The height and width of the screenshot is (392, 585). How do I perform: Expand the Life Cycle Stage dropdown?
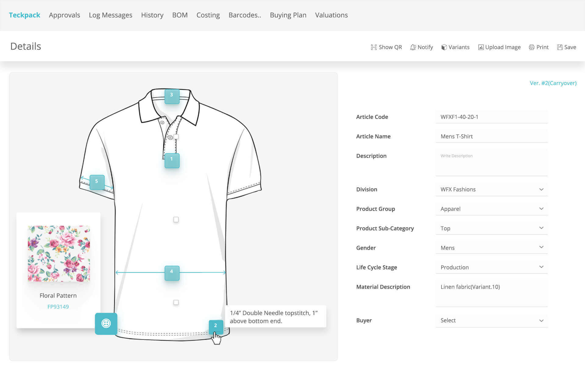click(x=491, y=267)
